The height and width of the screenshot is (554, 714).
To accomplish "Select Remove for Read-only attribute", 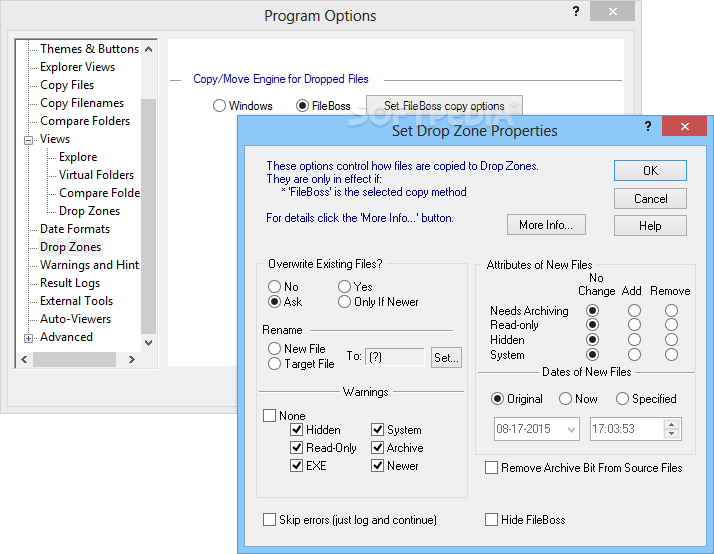I will 671,325.
